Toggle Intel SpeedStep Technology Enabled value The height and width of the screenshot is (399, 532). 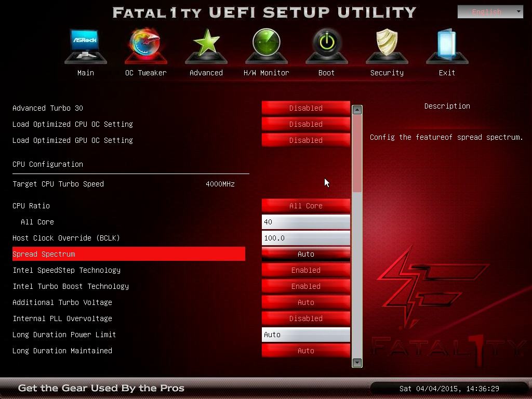click(305, 270)
